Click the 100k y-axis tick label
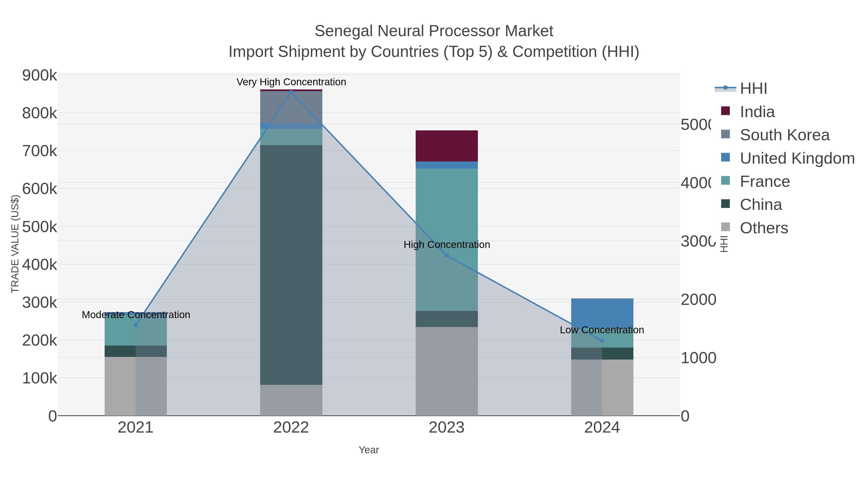The image size is (868, 488). (40, 378)
